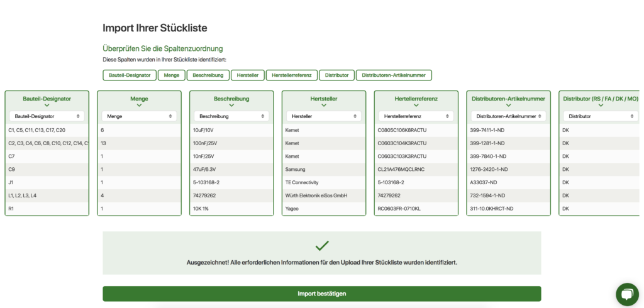Click reference cell C0603C104K3RACTU
The image size is (644, 308).
point(416,143)
